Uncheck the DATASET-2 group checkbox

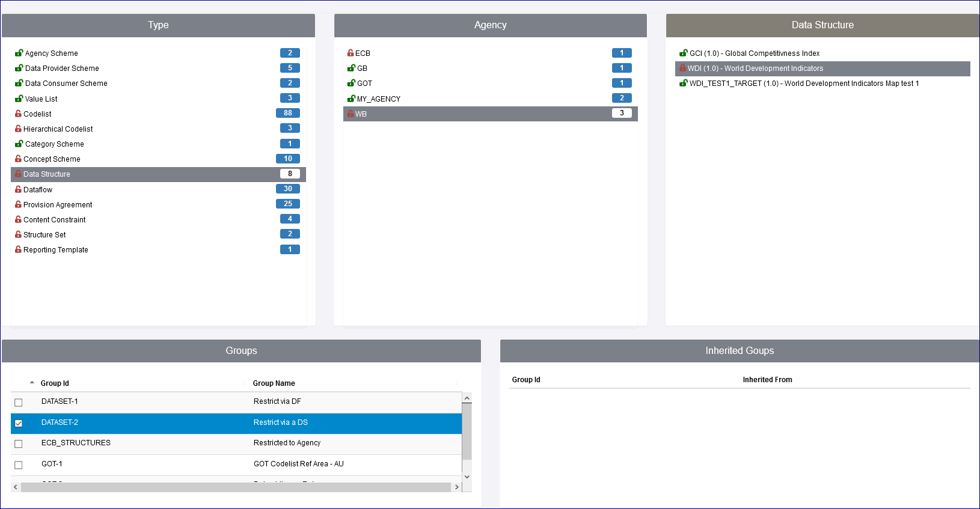[x=19, y=423]
